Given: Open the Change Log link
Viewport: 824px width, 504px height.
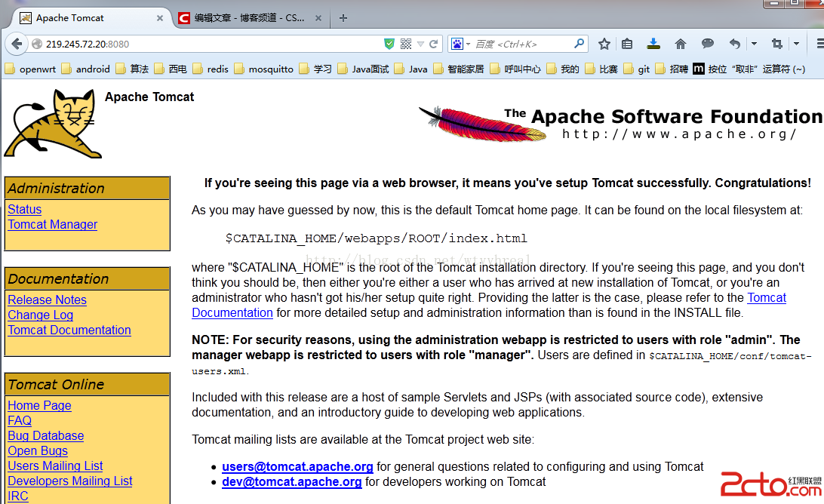Looking at the screenshot, I should (x=41, y=315).
